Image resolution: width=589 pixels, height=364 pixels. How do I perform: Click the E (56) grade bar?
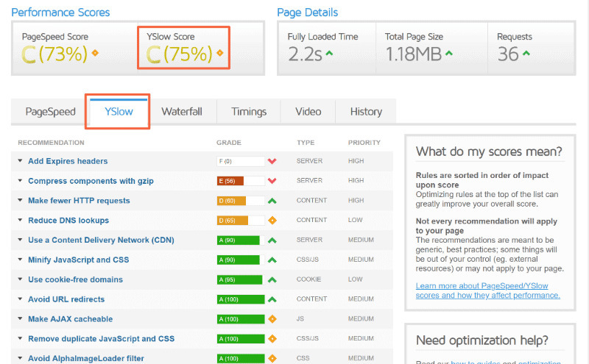pyautogui.click(x=241, y=181)
